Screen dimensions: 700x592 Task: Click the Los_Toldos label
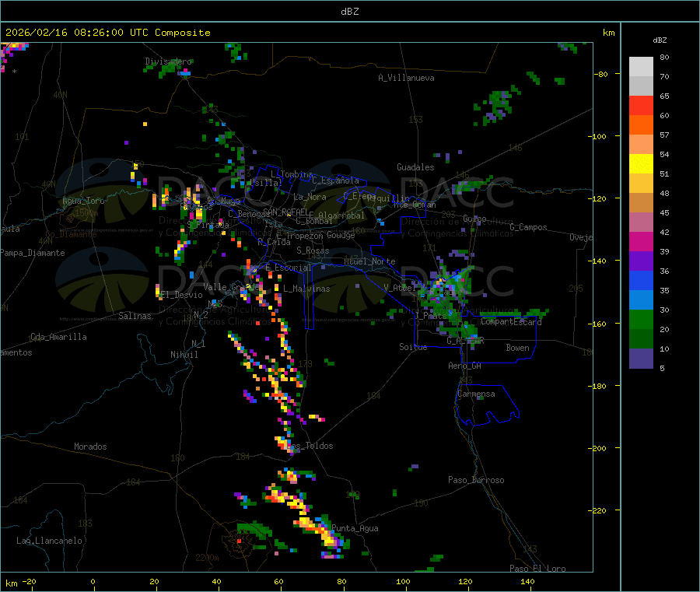(x=310, y=446)
